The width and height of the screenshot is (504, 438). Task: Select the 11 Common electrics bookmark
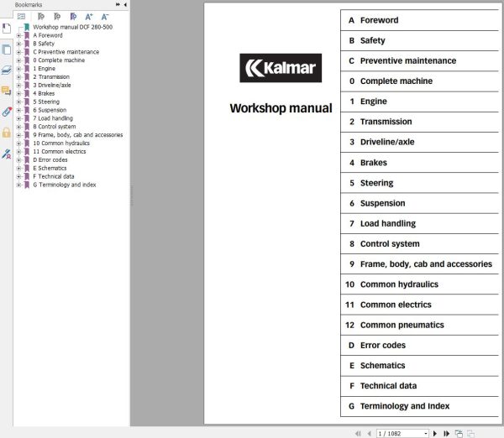coord(60,152)
